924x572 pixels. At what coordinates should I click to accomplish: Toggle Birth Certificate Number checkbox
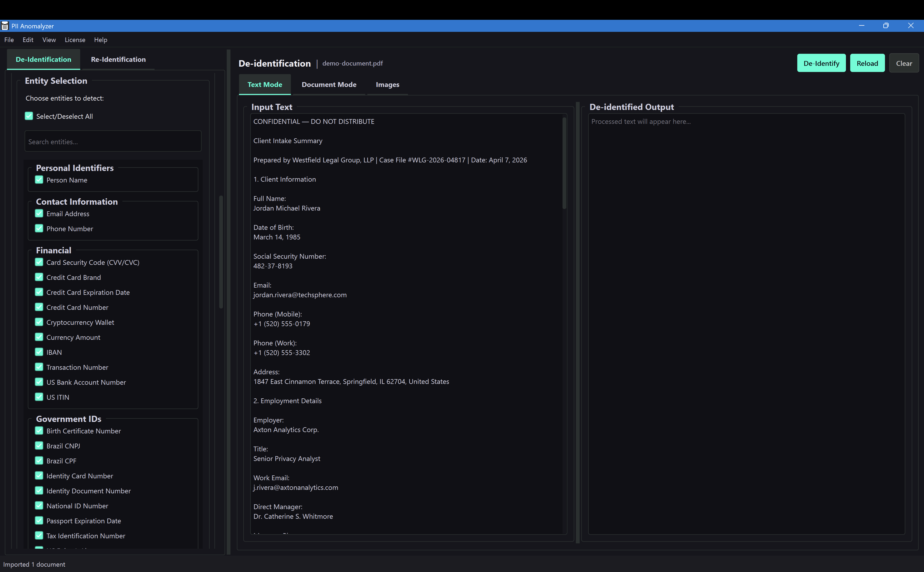click(39, 431)
